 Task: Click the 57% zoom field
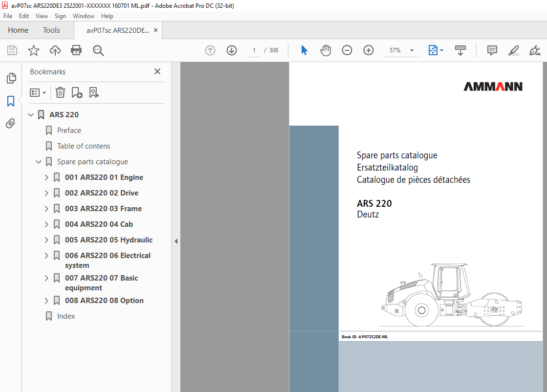click(395, 50)
